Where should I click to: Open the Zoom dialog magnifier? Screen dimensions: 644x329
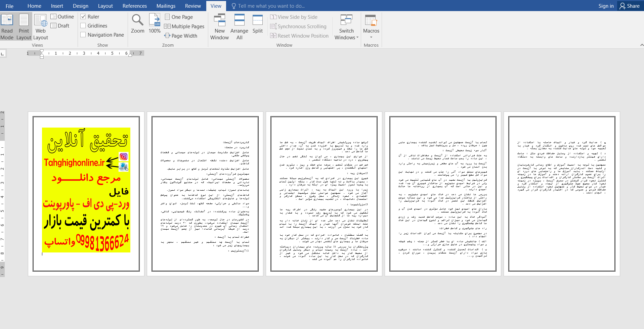tap(138, 24)
